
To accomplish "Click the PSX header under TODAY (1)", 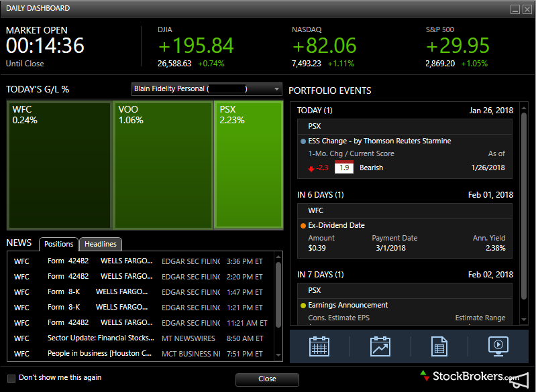I will (x=405, y=127).
